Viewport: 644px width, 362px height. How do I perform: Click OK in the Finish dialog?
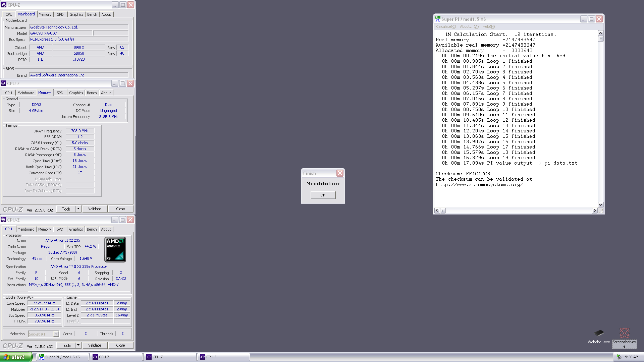[x=323, y=195]
